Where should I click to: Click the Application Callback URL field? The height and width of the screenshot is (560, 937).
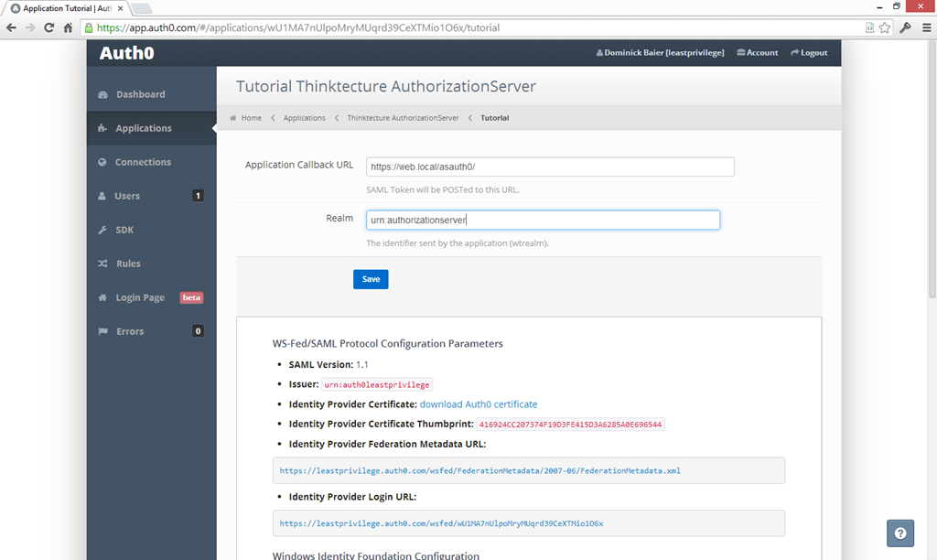coord(550,167)
